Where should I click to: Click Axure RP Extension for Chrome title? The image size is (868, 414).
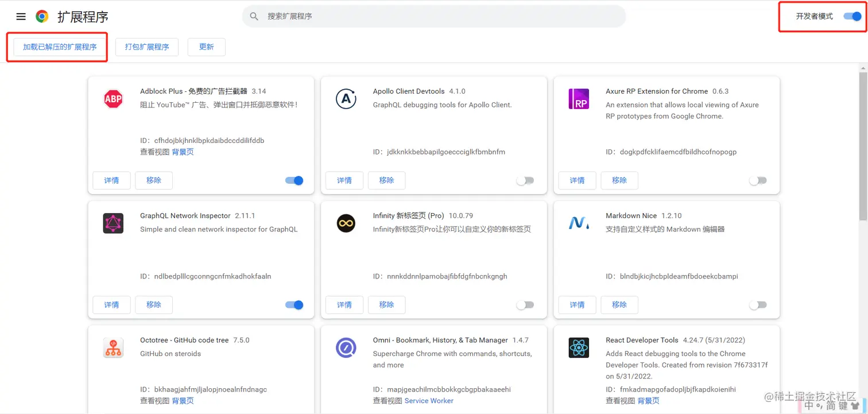point(657,91)
